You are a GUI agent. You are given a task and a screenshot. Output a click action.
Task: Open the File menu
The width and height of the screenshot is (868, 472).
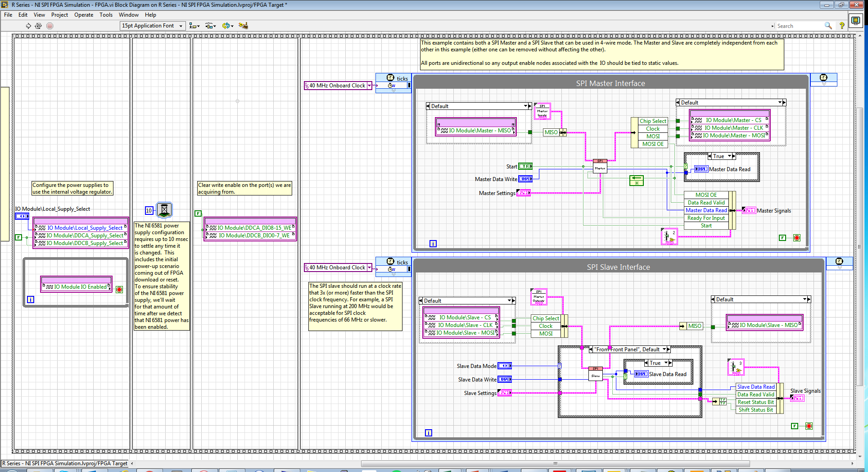(8, 15)
